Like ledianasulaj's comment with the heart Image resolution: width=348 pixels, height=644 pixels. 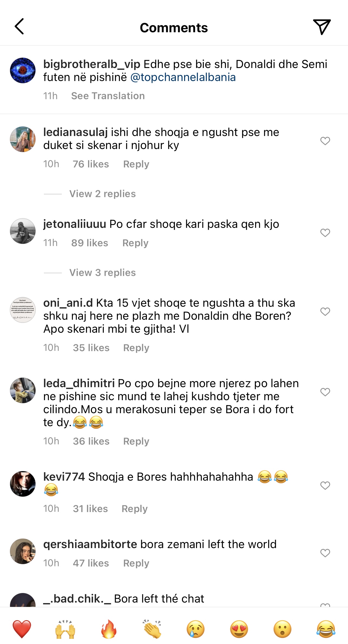[x=325, y=141]
